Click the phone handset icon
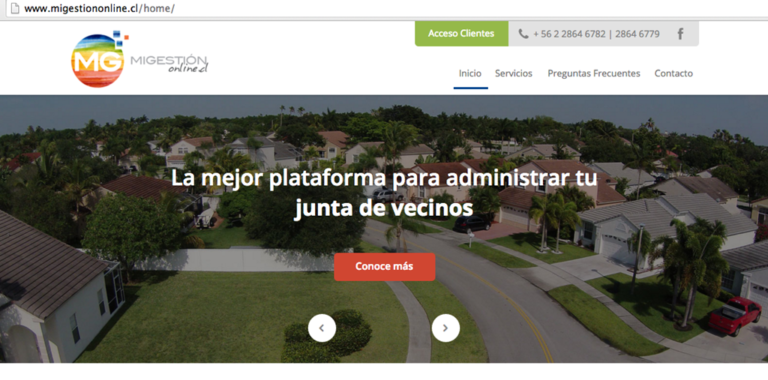The height and width of the screenshot is (380, 768). (523, 34)
